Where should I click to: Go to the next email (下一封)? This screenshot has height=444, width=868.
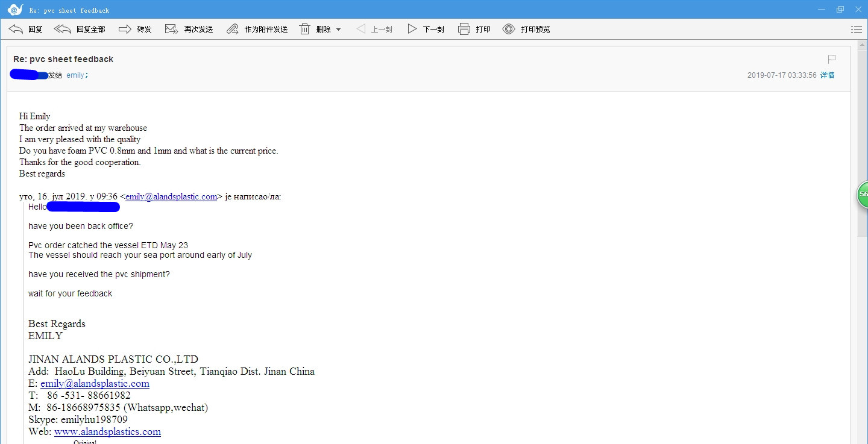coord(426,29)
